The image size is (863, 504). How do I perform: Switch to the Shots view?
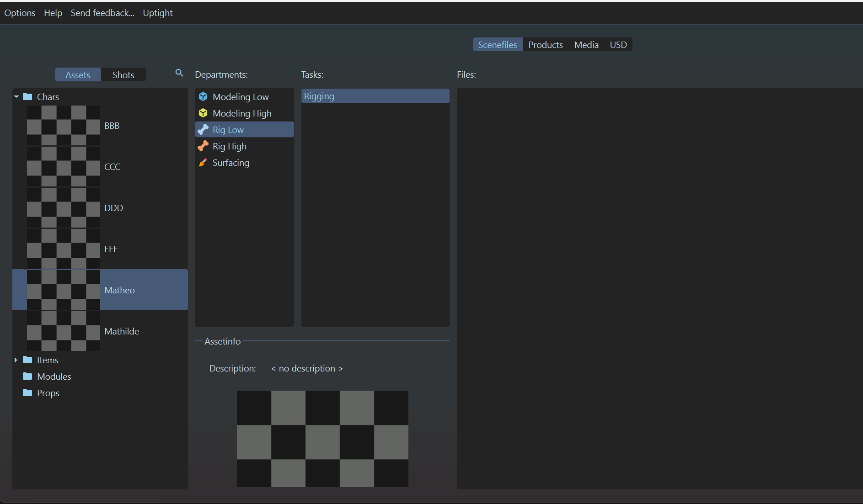click(123, 75)
